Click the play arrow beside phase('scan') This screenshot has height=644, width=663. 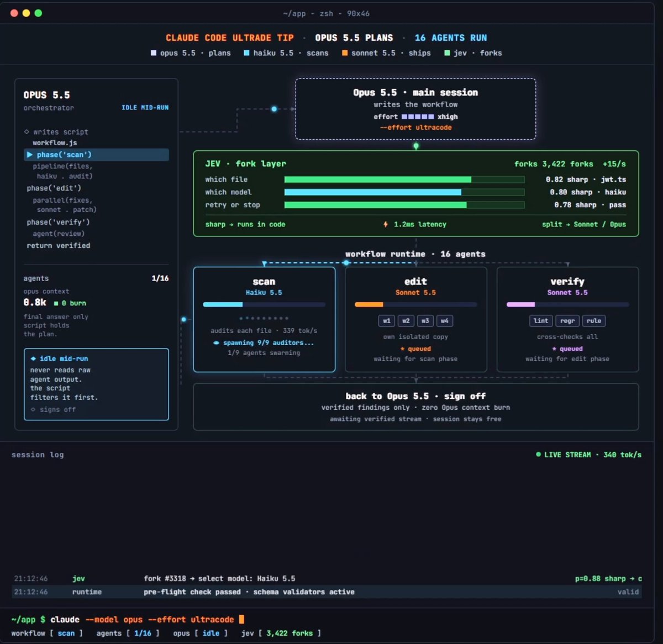click(x=30, y=155)
